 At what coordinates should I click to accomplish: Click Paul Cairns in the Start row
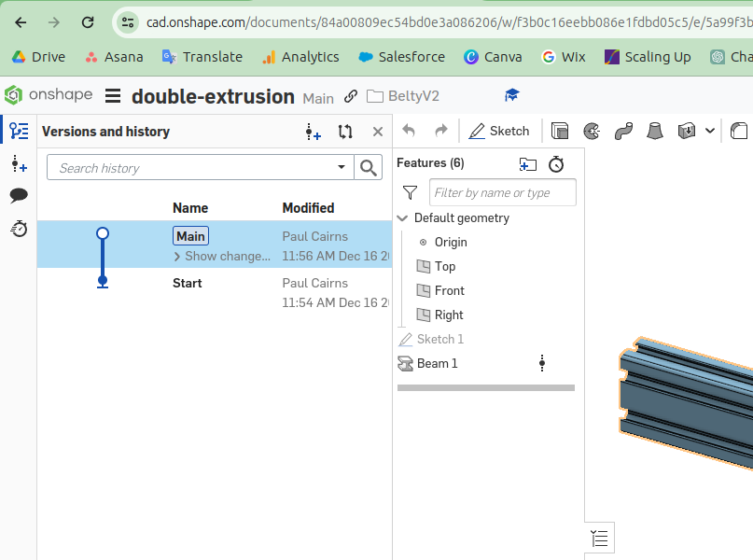[314, 284]
